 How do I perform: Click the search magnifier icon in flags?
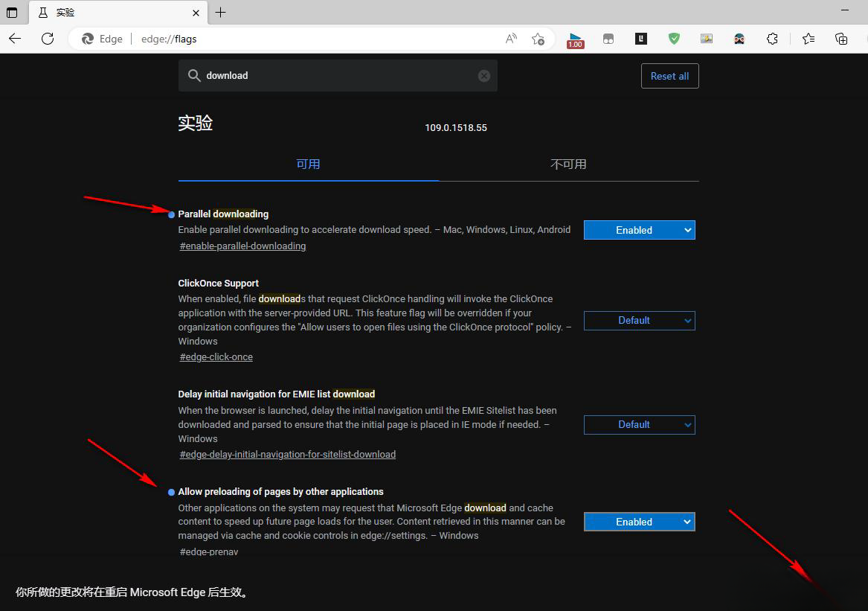pyautogui.click(x=193, y=75)
